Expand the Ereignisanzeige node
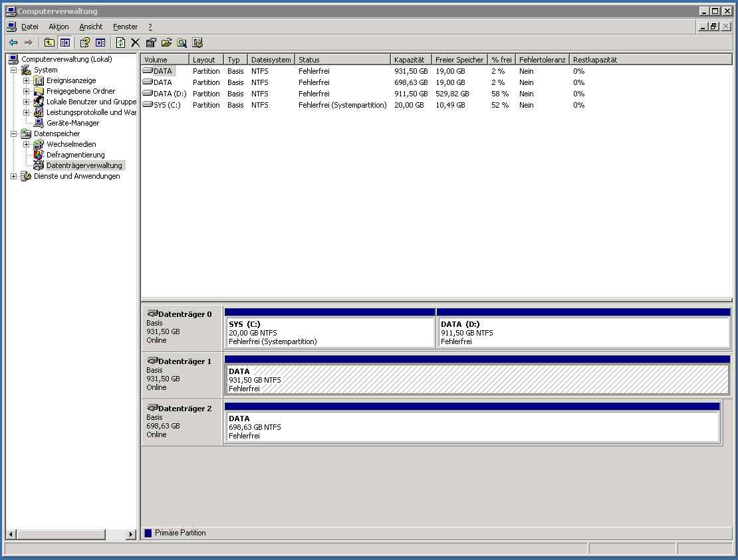The height and width of the screenshot is (560, 738). (27, 81)
